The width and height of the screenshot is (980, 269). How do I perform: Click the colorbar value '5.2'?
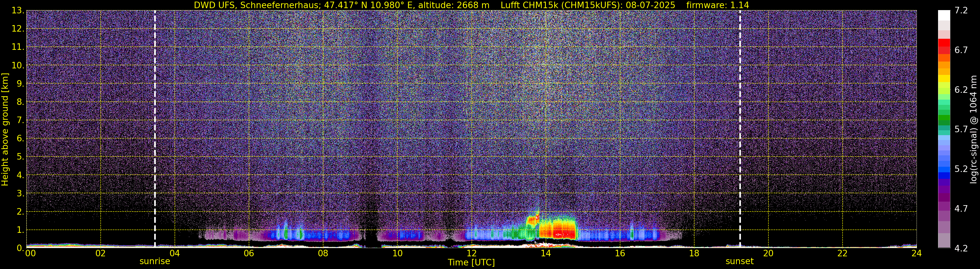point(961,169)
